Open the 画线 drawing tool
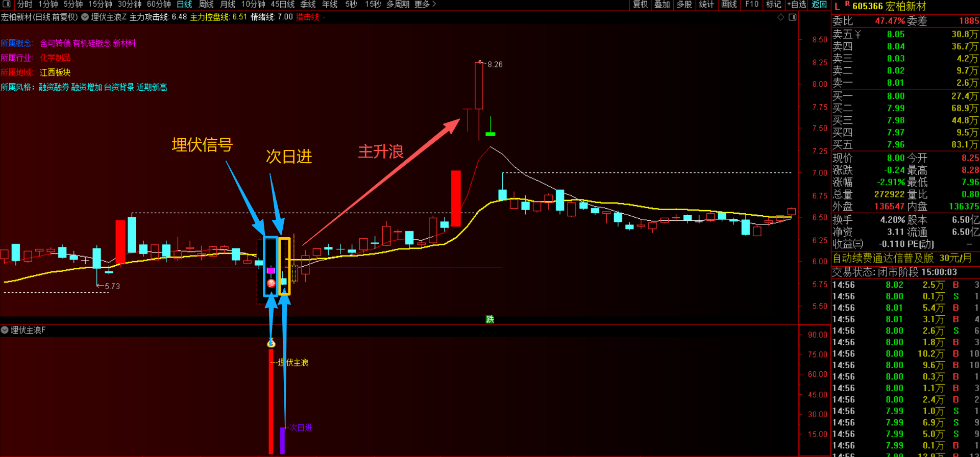This screenshot has width=980, height=457. coord(729,4)
